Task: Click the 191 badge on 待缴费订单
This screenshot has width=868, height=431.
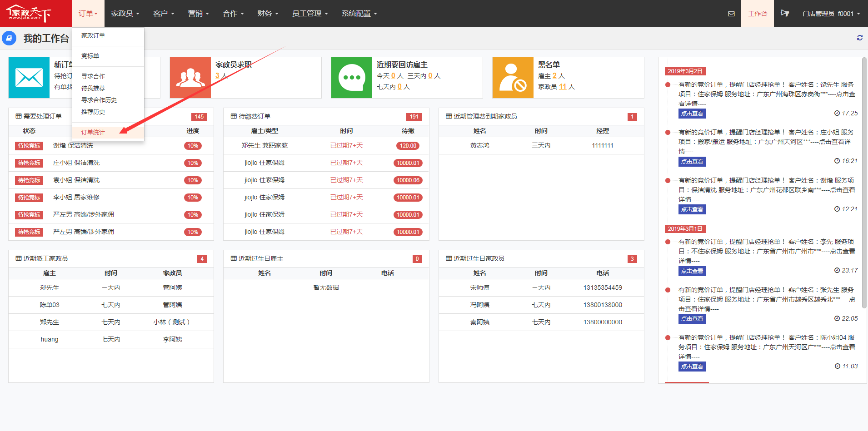Action: tap(414, 117)
